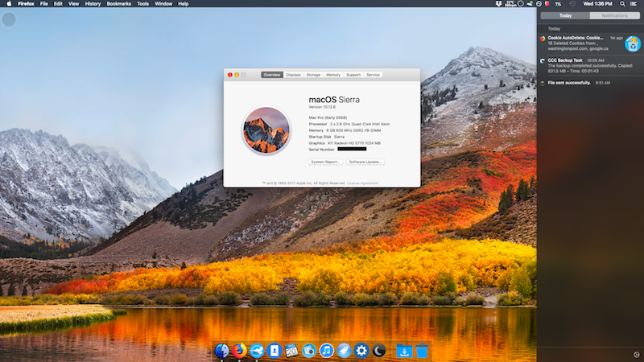Open System Preferences gear in dock
644x362 pixels.
point(361,351)
